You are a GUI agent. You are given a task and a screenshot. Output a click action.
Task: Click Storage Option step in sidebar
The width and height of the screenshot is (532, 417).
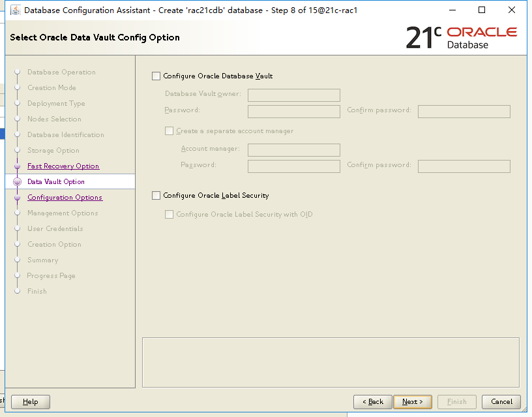[53, 151]
